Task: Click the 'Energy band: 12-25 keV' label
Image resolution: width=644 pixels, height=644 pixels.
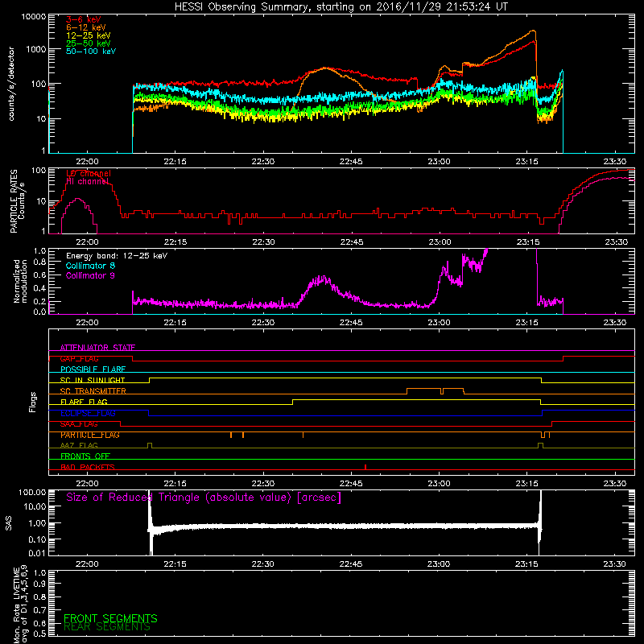Action: tap(117, 256)
